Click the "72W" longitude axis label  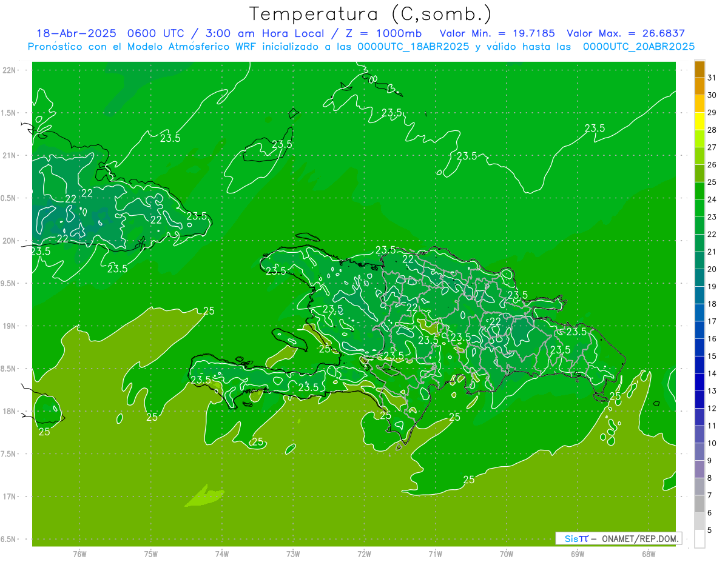click(x=364, y=554)
